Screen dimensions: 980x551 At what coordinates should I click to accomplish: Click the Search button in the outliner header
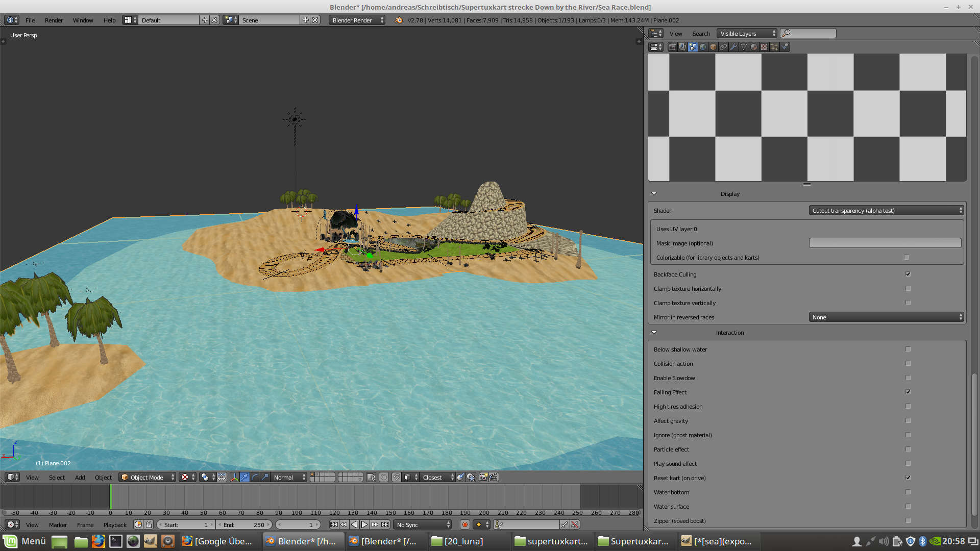point(701,33)
